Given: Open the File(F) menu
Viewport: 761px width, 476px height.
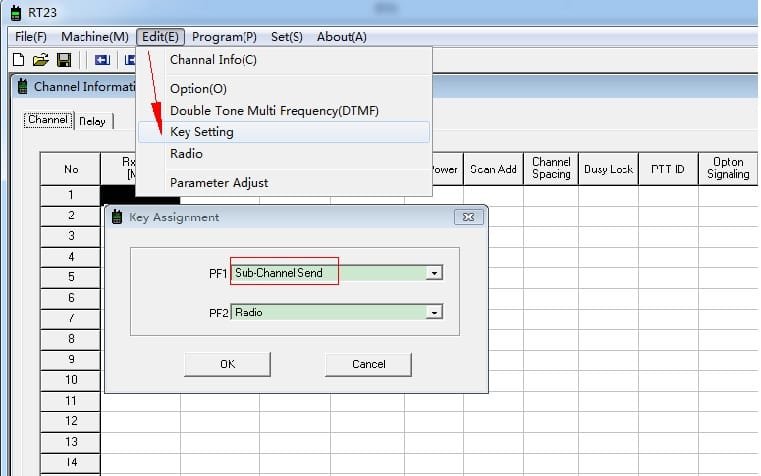Looking at the screenshot, I should (31, 37).
